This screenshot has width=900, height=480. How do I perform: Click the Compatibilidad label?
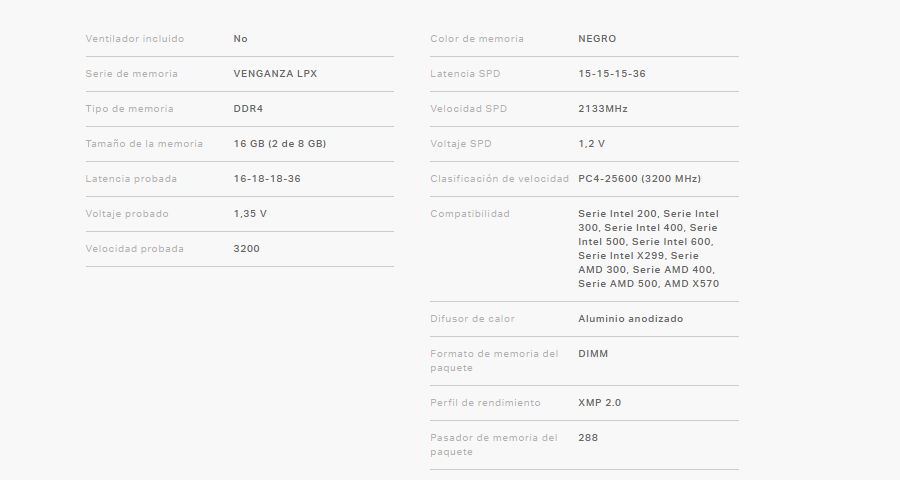[470, 214]
